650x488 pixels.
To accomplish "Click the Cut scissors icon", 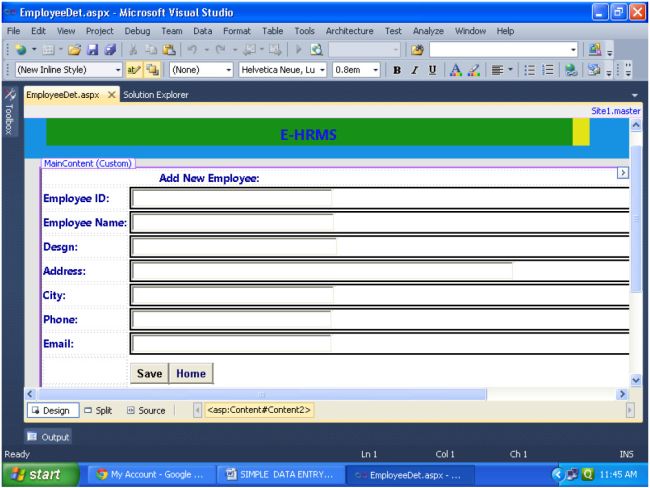I will [133, 50].
